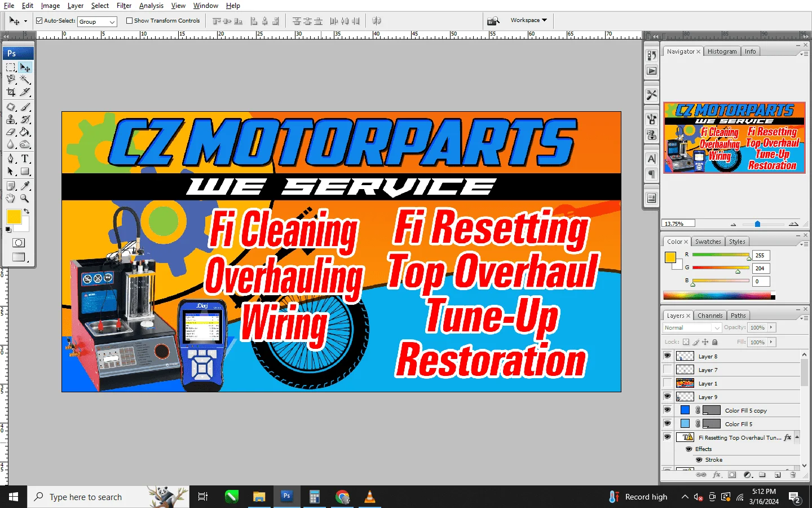The width and height of the screenshot is (812, 508).
Task: Click the Add layer style fx icon
Action: click(x=717, y=475)
